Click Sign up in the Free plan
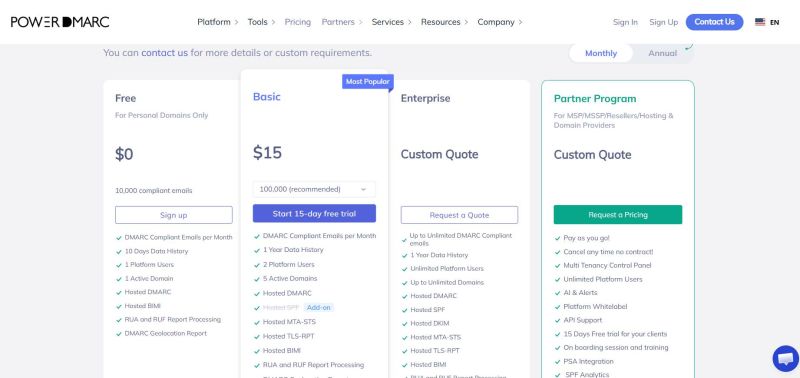This screenshot has height=378, width=800. coord(173,215)
